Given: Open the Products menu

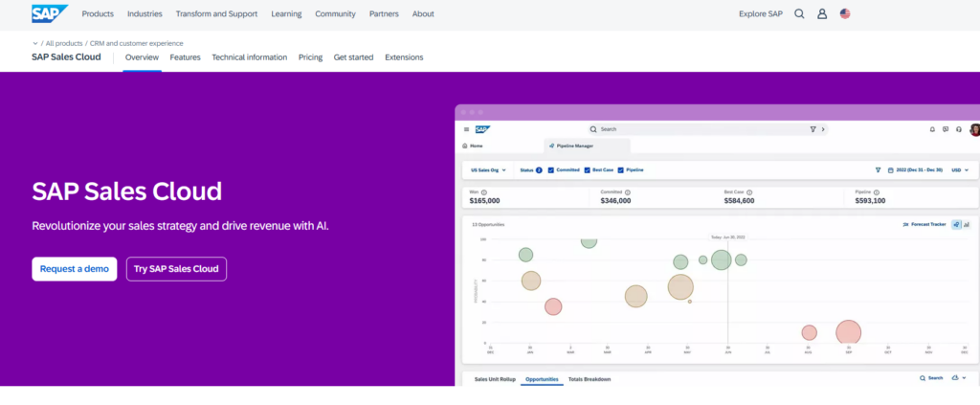Looking at the screenshot, I should coord(98,13).
